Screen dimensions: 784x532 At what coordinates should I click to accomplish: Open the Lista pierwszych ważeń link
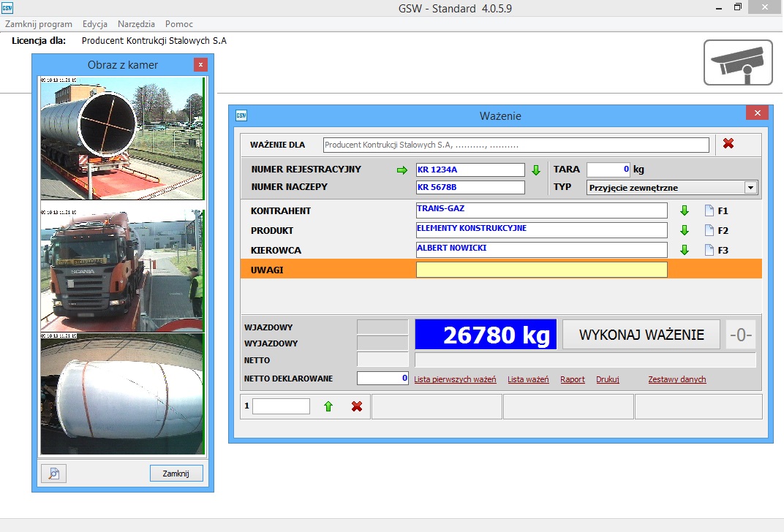tap(455, 380)
